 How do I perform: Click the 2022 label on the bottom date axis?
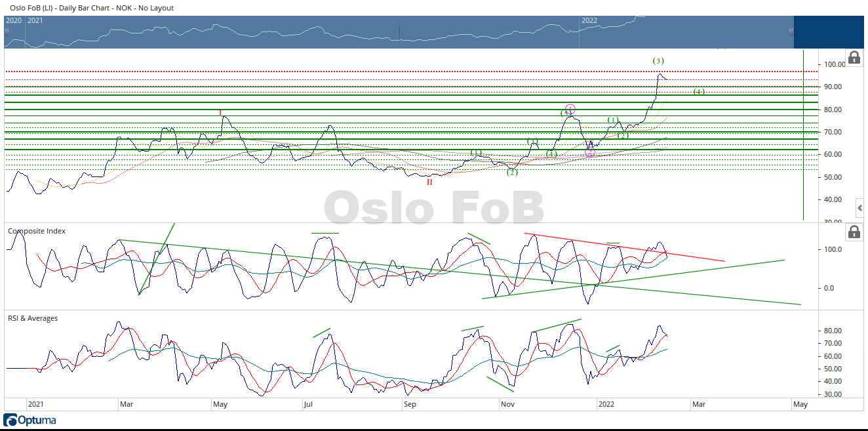click(x=606, y=404)
